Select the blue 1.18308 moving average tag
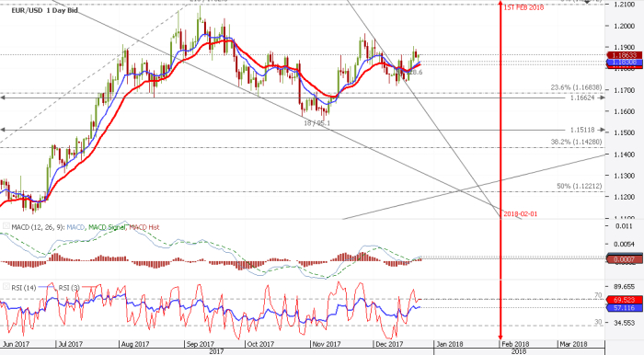 [625, 62]
